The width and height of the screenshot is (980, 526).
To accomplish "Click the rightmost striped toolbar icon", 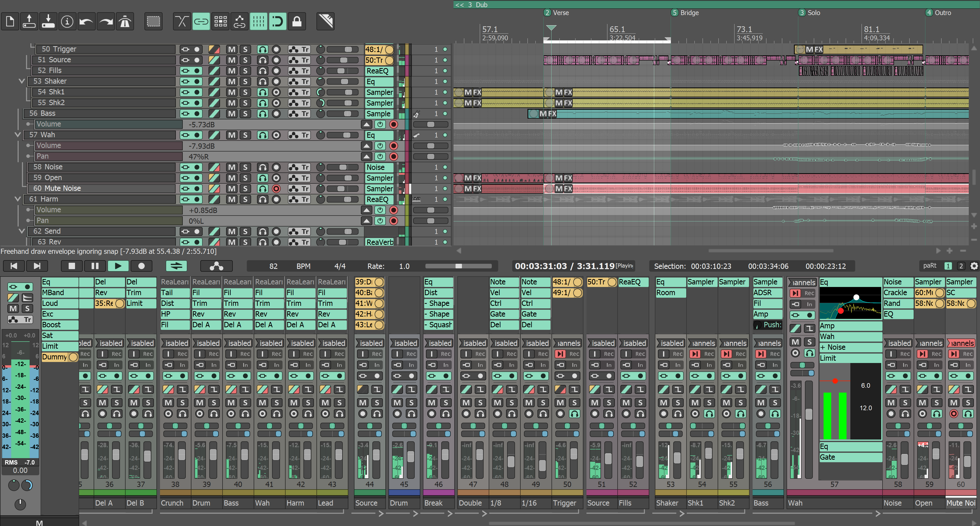I will [326, 21].
